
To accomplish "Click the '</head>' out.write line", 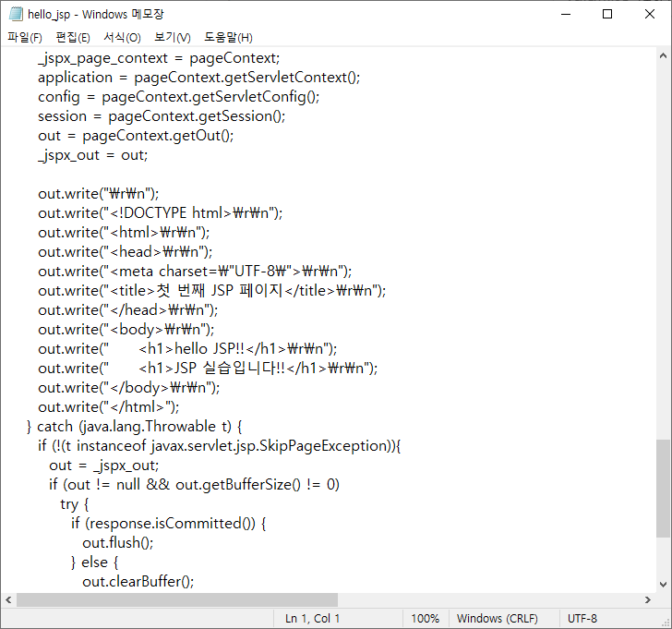I will pyautogui.click(x=128, y=310).
